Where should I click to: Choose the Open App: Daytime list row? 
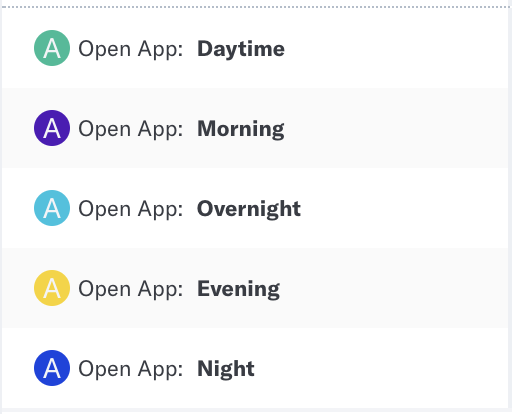(255, 48)
